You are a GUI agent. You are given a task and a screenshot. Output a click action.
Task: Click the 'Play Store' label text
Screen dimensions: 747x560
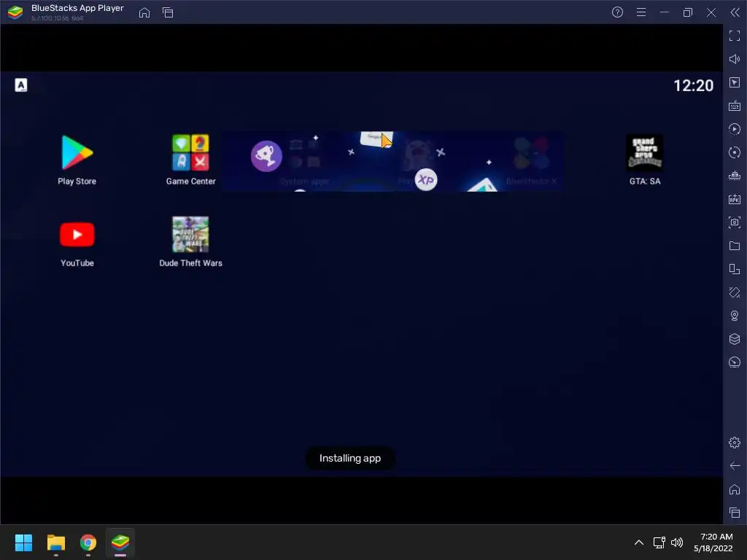pyautogui.click(x=77, y=182)
